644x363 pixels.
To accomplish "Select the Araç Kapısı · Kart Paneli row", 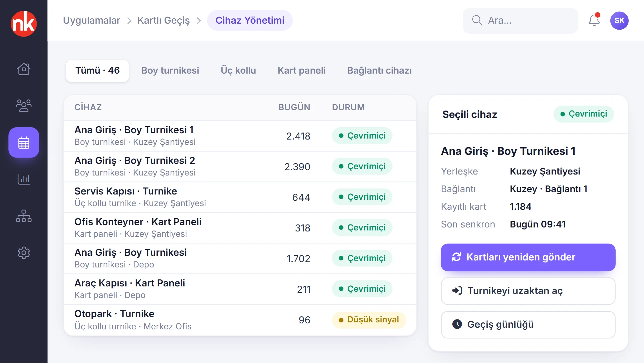I will tap(240, 289).
